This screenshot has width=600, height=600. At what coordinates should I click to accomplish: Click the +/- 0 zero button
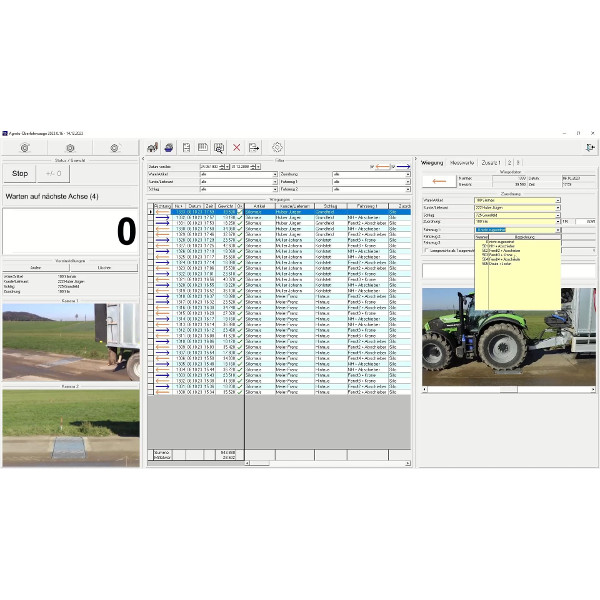coord(53,174)
